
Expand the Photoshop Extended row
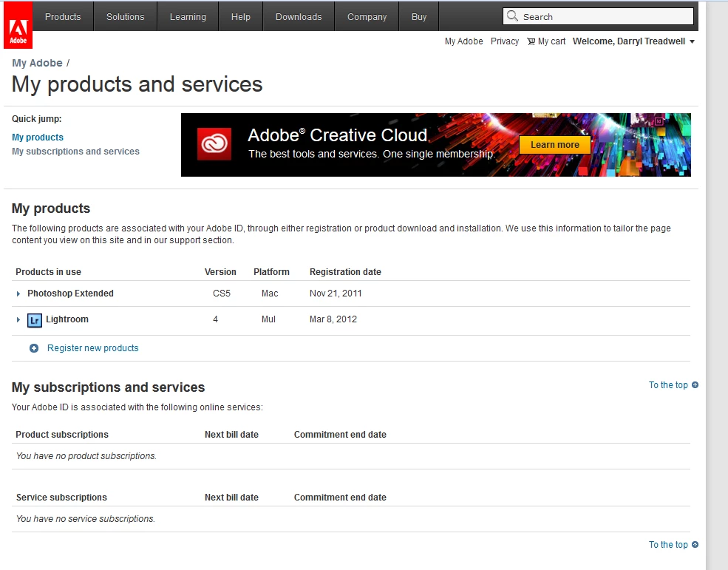18,294
